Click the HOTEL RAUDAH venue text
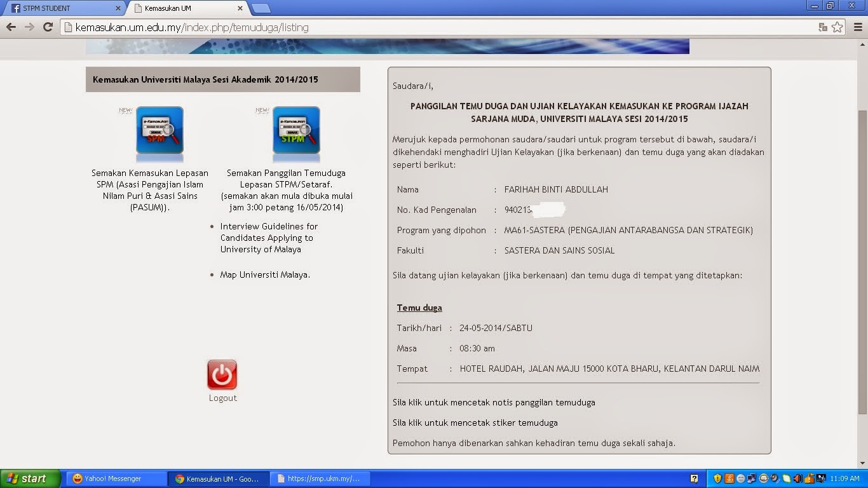Image resolution: width=868 pixels, height=488 pixels. [x=609, y=369]
